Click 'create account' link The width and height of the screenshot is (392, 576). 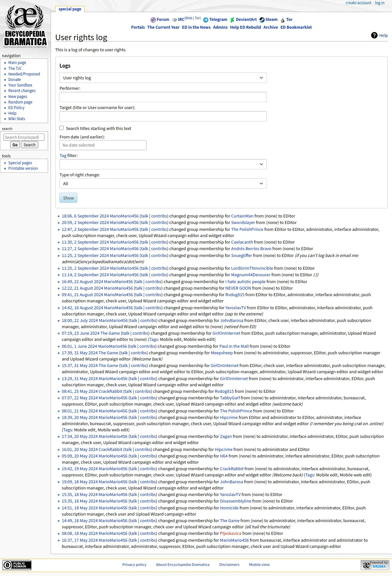tap(358, 3)
